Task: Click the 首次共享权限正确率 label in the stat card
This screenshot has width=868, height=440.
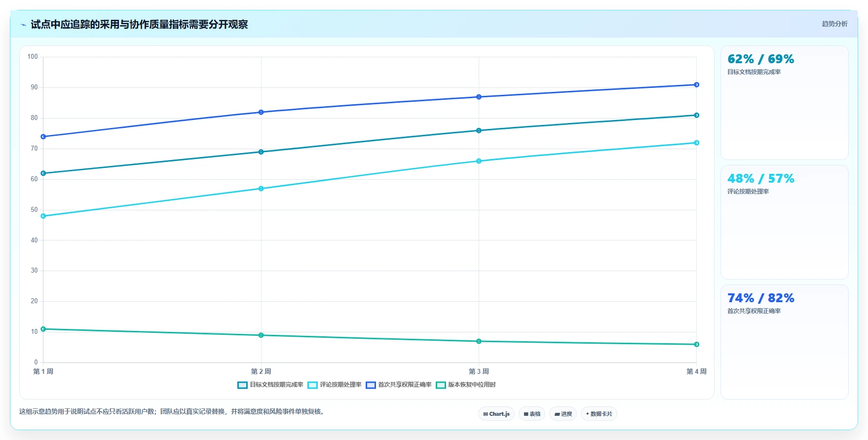Action: click(x=754, y=311)
